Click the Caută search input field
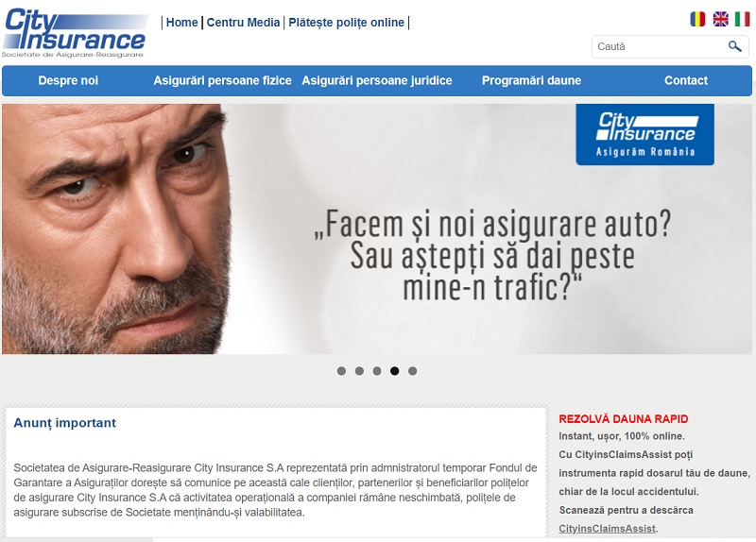 [661, 46]
